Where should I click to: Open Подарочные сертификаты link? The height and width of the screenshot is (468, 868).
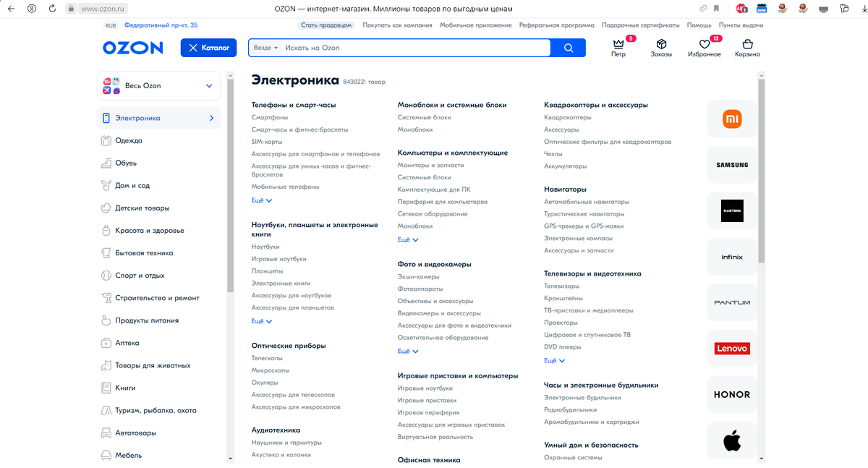click(x=640, y=25)
